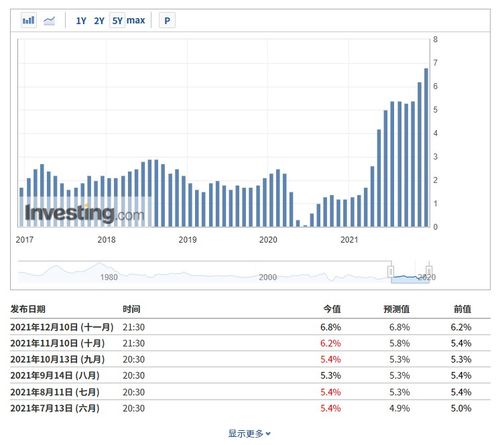Click the 发布日期 column header

pyautogui.click(x=28, y=309)
